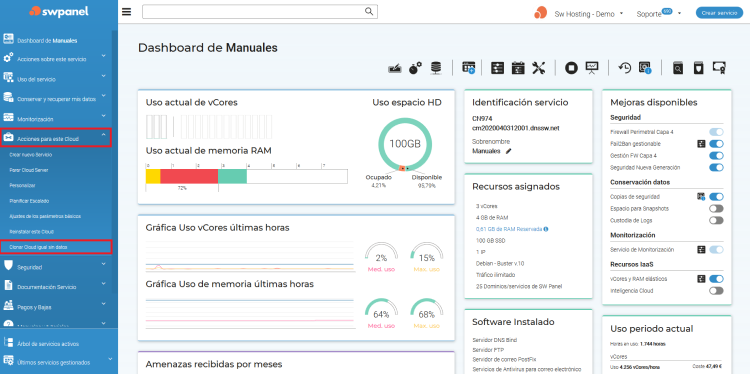Open the wrench and screwdriver tools icon
This screenshot has height=374, width=750.
tap(539, 68)
